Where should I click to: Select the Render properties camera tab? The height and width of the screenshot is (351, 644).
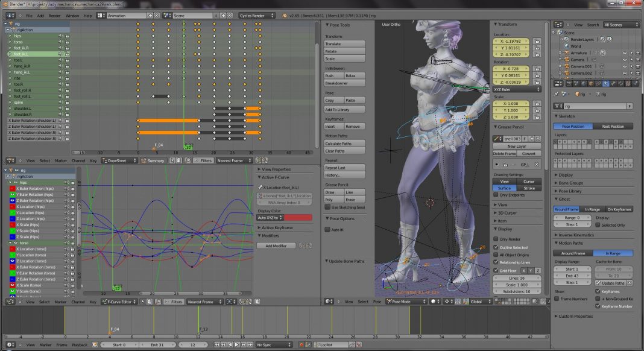coord(568,85)
